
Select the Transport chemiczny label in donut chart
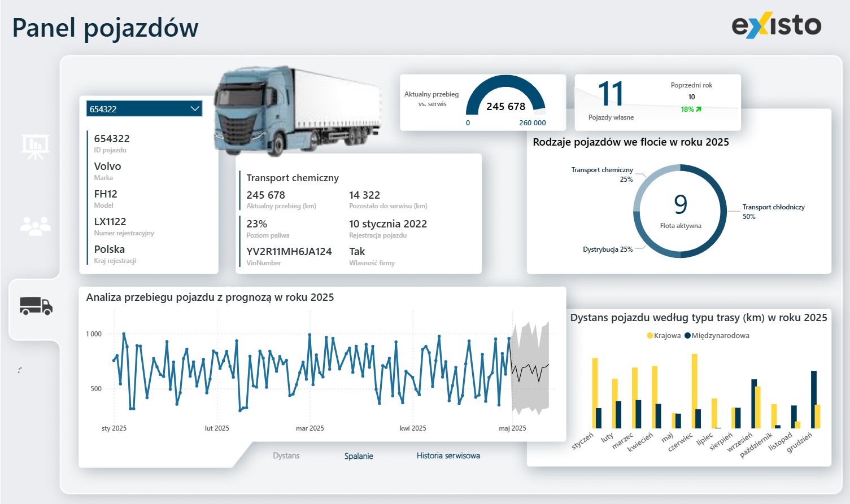[602, 170]
